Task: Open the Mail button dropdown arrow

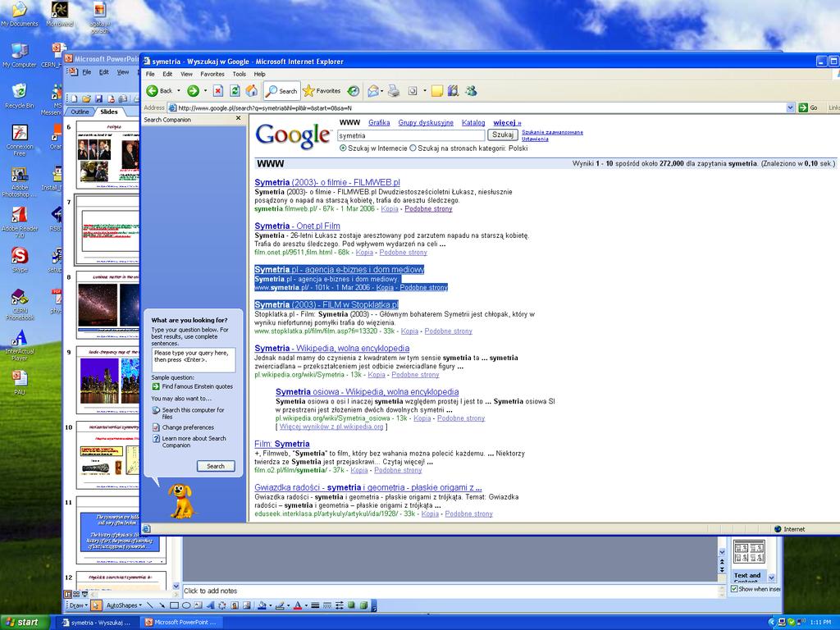Action: tap(382, 91)
